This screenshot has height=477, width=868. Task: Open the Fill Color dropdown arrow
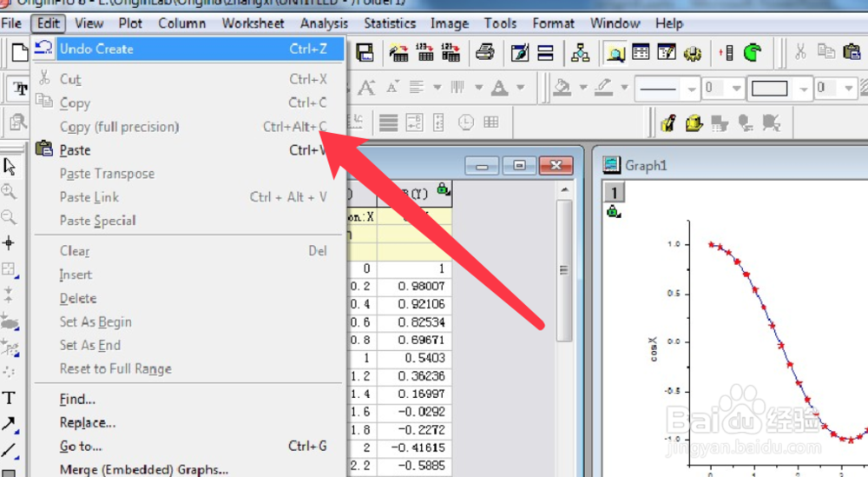click(x=583, y=88)
